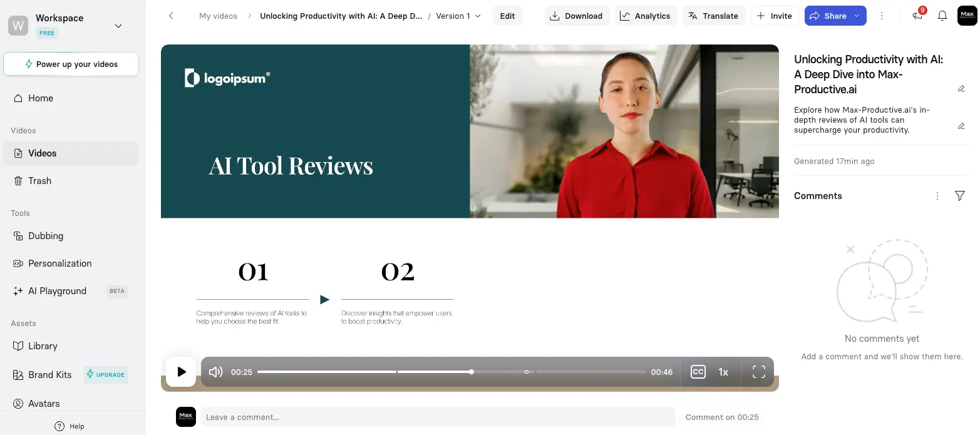Viewport: 980px width, 435px height.
Task: Enter fullscreen mode
Action: click(x=758, y=372)
